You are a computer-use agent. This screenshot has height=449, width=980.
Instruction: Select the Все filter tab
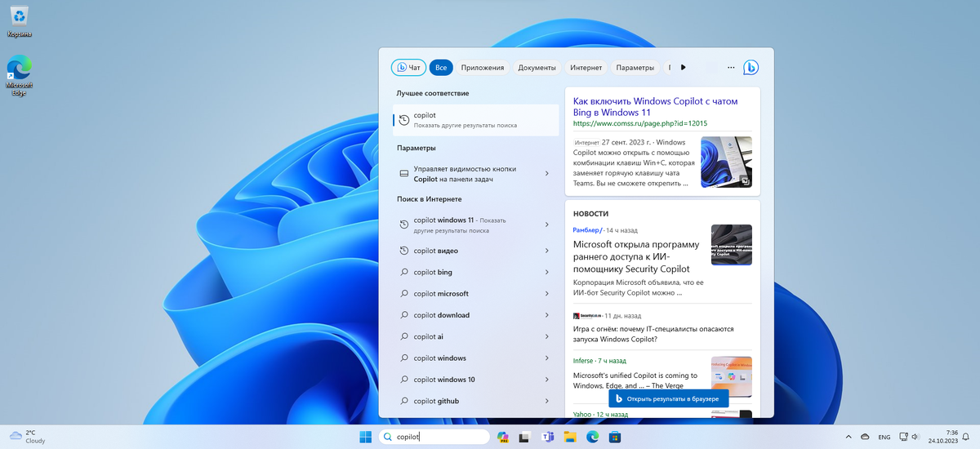[441, 68]
